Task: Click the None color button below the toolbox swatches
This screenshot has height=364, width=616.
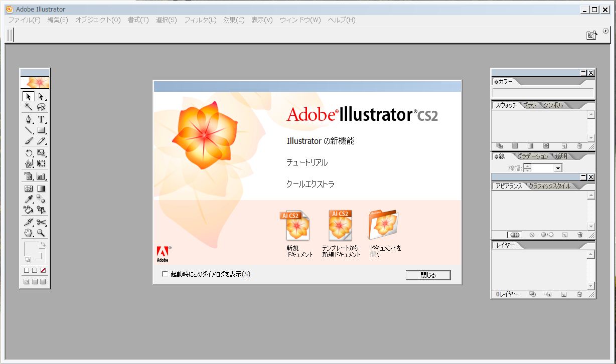Action: (43, 270)
